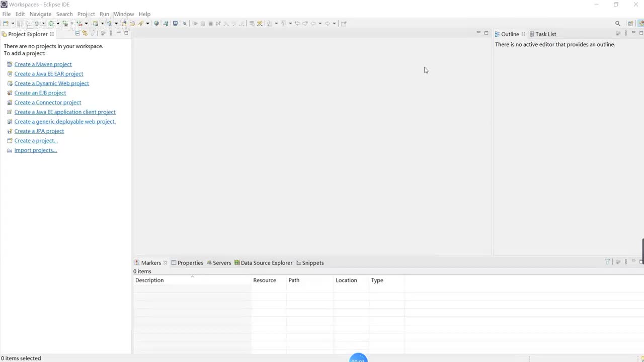Sort markers by the Path column header
The width and height of the screenshot is (644, 362).
(x=310, y=280)
